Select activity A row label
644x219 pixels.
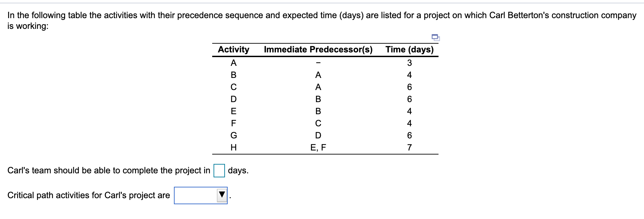[234, 63]
